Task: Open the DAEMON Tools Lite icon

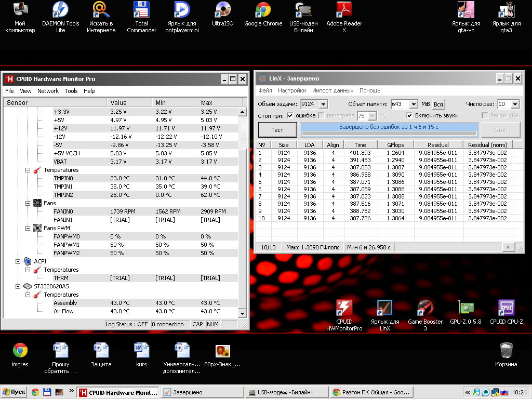Action: [61, 10]
